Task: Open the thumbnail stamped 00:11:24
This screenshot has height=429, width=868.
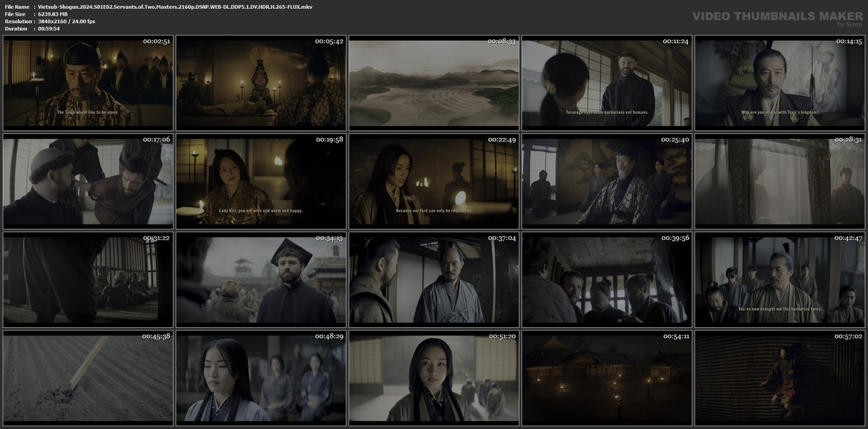Action: (606, 83)
